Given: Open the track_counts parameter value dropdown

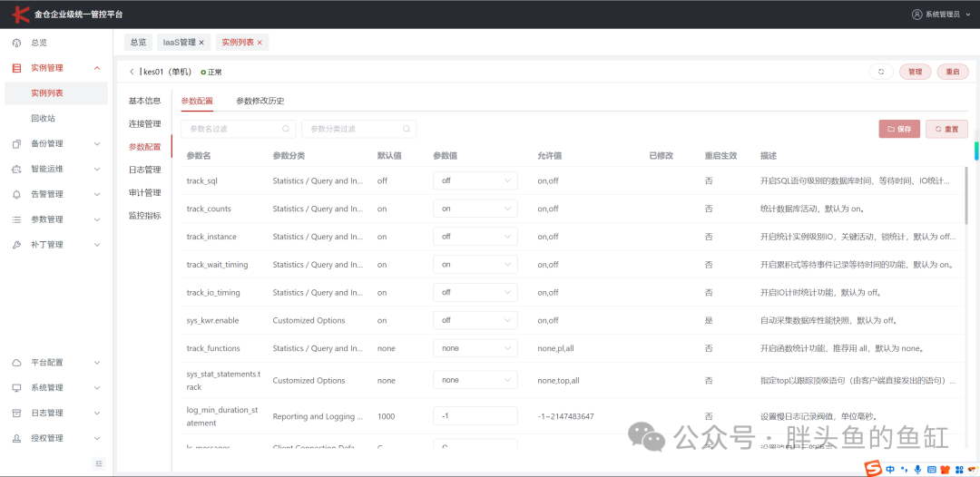Looking at the screenshot, I should pyautogui.click(x=475, y=209).
